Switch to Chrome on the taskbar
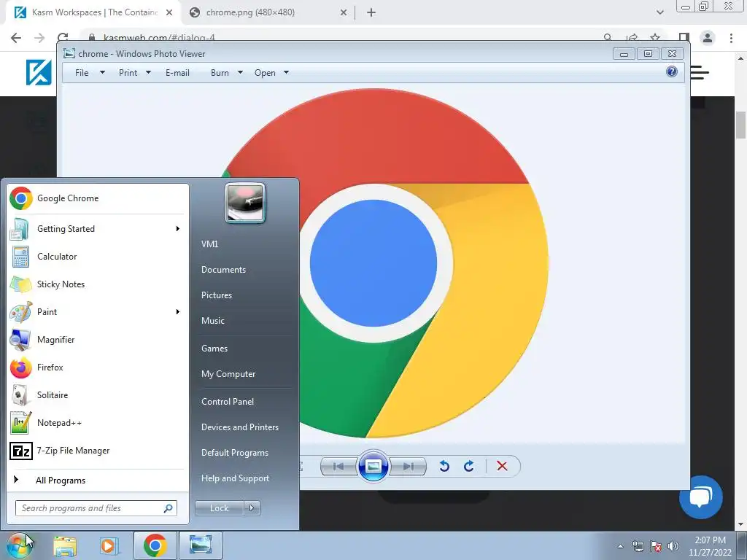The height and width of the screenshot is (560, 747). click(155, 545)
